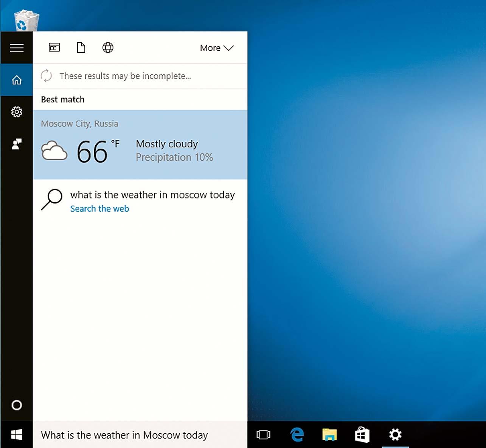
Task: Open the Windows Start menu
Action: tap(17, 435)
